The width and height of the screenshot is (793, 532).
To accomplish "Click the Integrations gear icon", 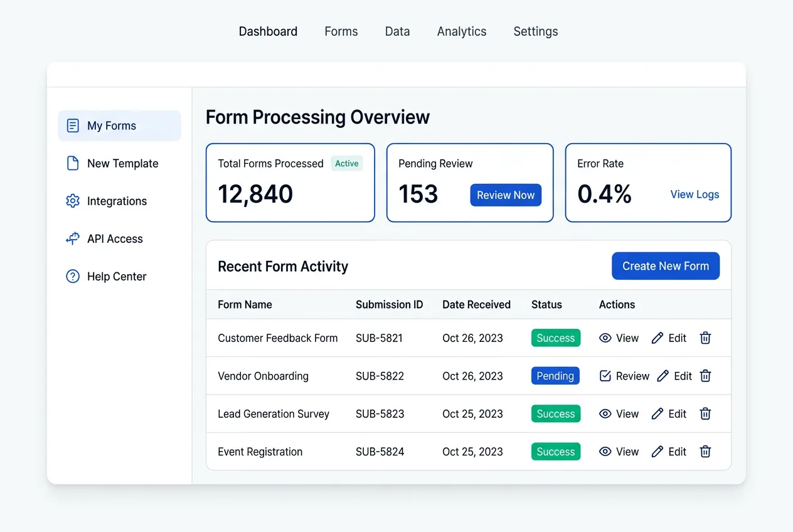I will [71, 201].
